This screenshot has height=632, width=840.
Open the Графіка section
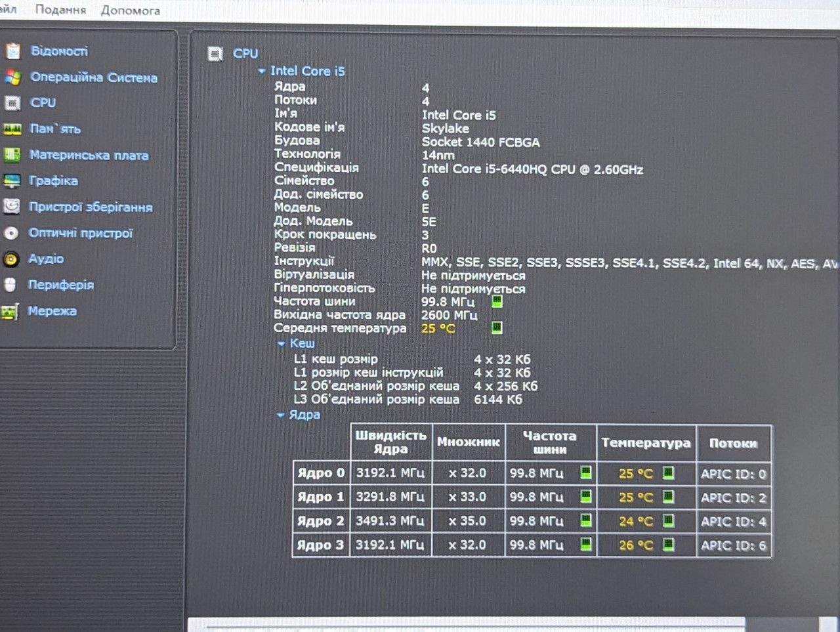coord(53,181)
